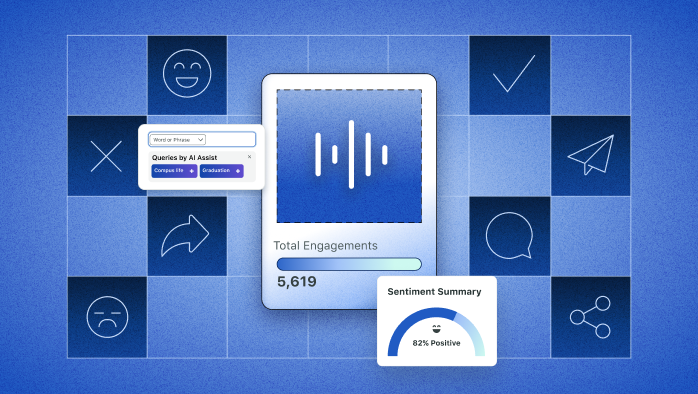The image size is (698, 394).
Task: Add the Campus life query chip
Action: 174,171
